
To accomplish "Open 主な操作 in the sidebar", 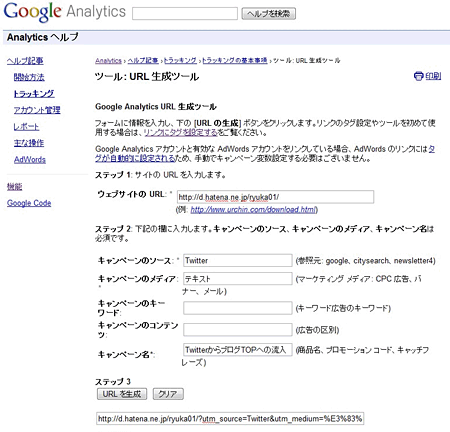I will coord(29,143).
